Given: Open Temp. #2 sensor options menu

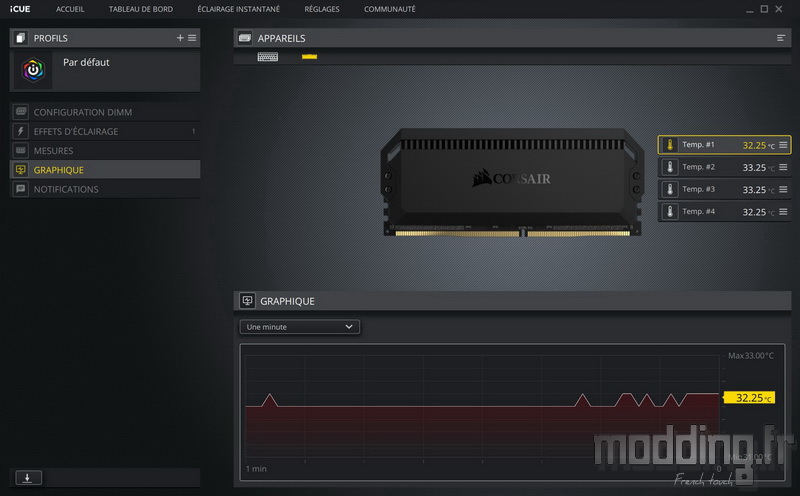Looking at the screenshot, I should coord(783,167).
